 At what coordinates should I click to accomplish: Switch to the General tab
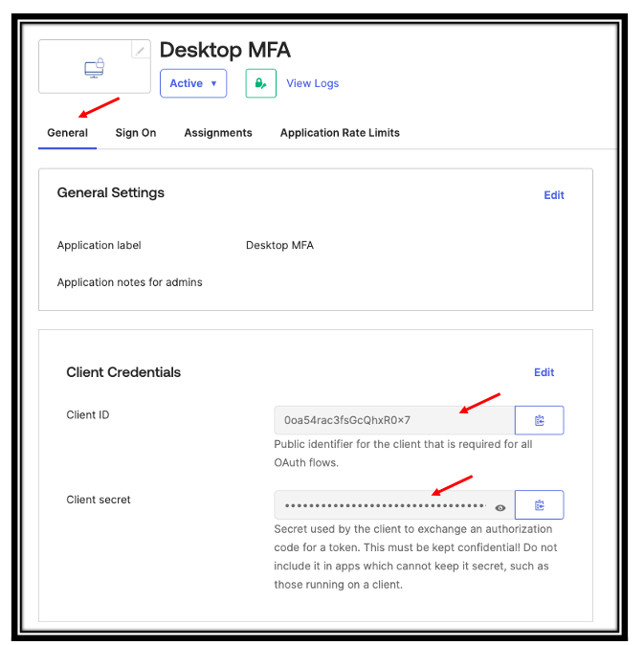(x=67, y=133)
